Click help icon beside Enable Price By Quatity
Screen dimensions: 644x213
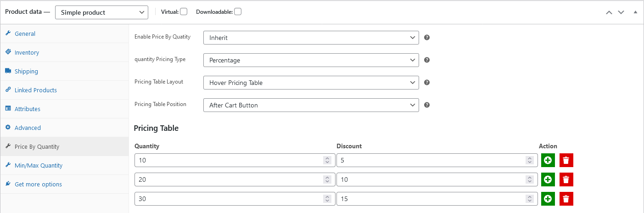point(427,37)
